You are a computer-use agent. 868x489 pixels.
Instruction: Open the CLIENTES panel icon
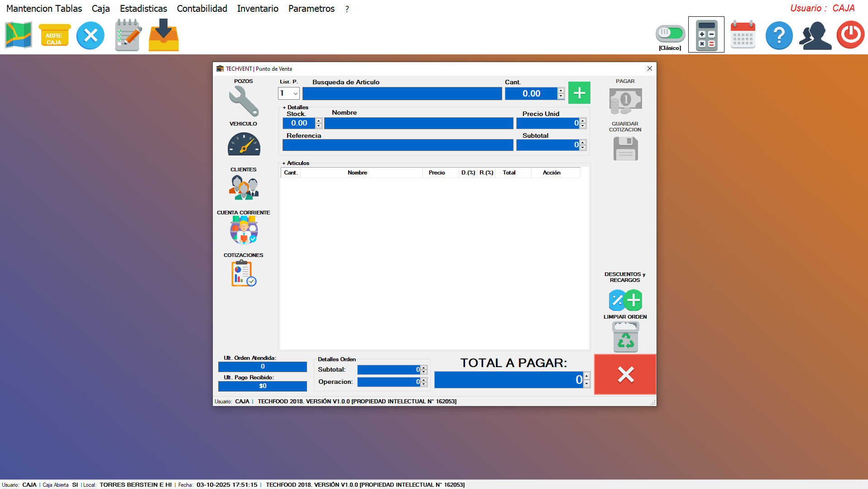pos(243,187)
